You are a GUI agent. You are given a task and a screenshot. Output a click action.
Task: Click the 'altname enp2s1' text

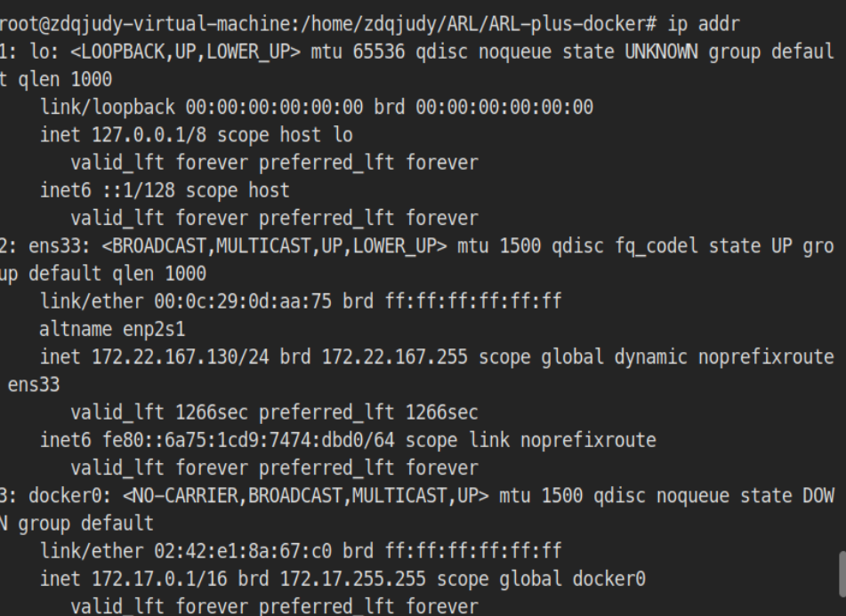[x=112, y=329]
